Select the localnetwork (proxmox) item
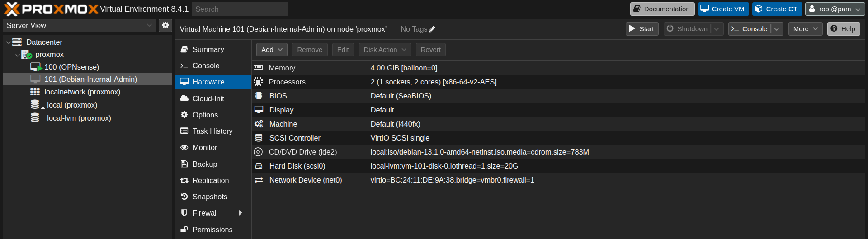 click(82, 92)
